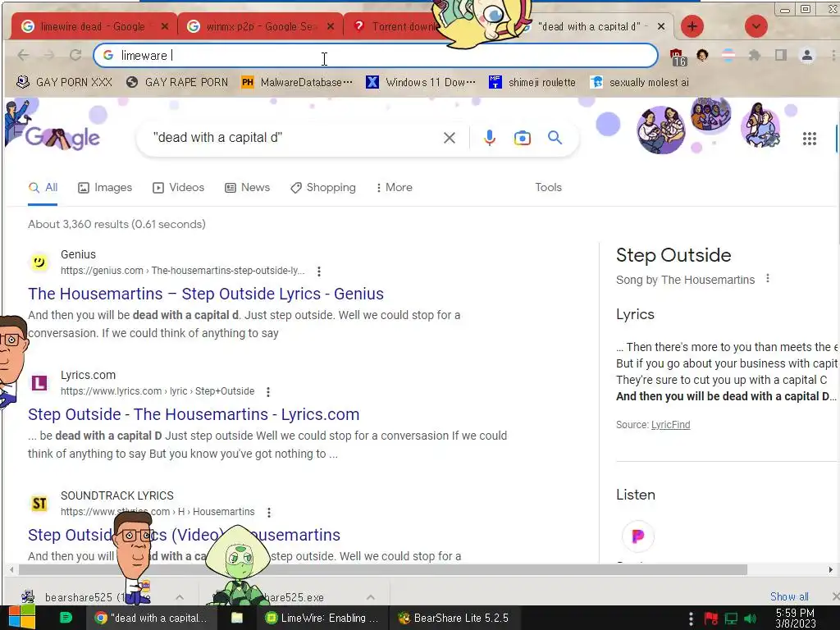Switch to Shopping results
The image size is (840, 630).
pos(323,188)
